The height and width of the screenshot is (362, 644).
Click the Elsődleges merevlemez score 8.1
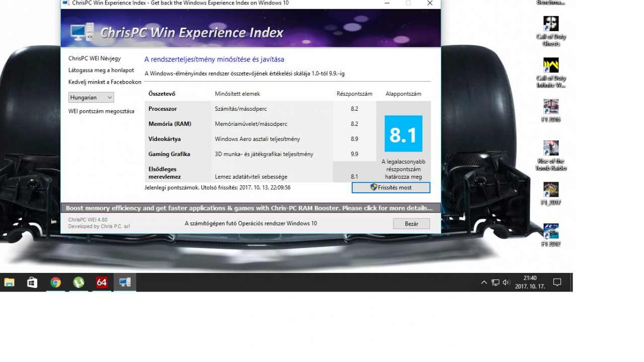354,177
